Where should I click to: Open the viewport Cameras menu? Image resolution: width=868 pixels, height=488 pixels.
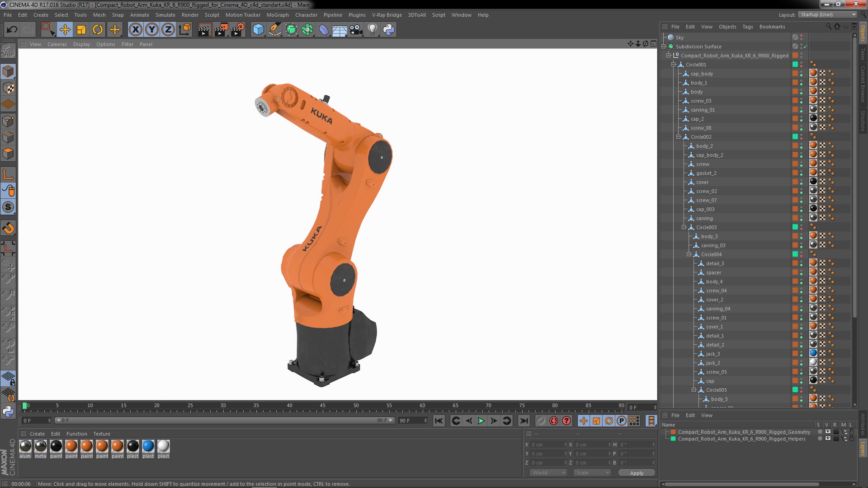coord(57,44)
